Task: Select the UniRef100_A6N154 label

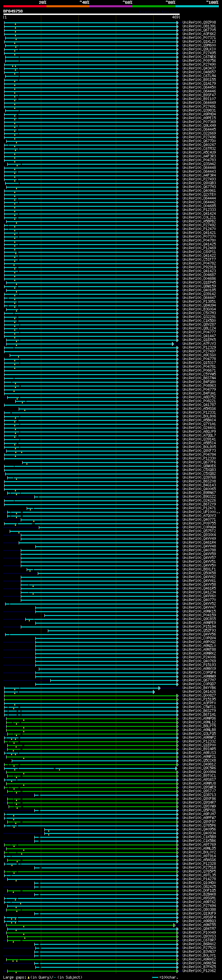Action: click(x=199, y=964)
